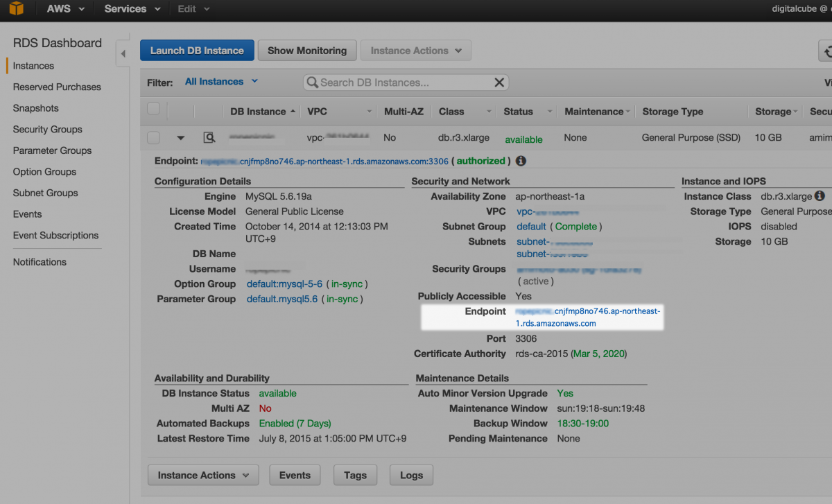Viewport: 832px width, 504px height.
Task: Click the Launch DB Instance button
Action: 197,50
